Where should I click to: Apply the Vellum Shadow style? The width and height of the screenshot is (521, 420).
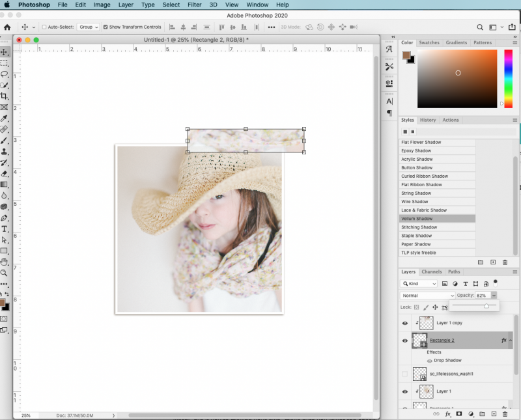(437, 219)
